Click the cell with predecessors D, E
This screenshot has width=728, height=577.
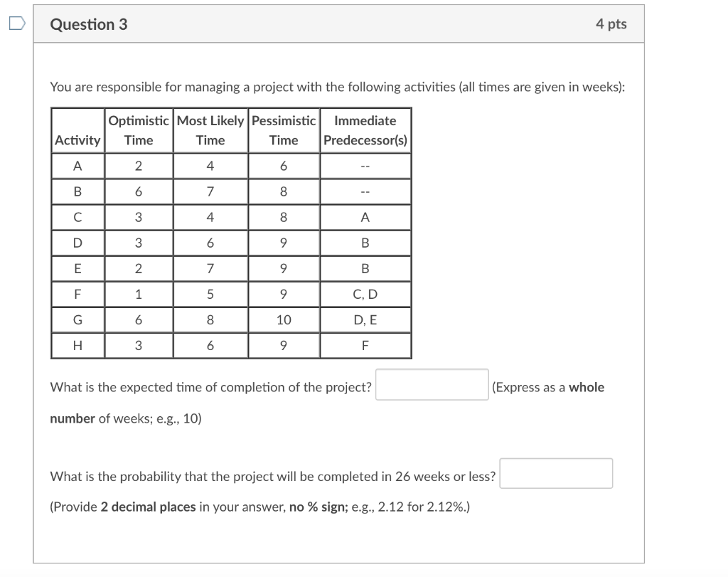pos(365,319)
